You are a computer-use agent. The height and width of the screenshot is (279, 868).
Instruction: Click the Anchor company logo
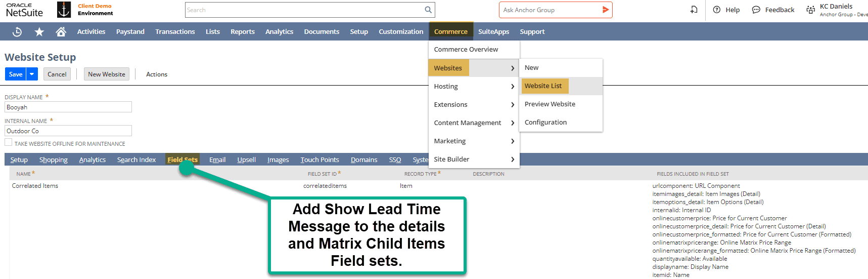coord(64,10)
